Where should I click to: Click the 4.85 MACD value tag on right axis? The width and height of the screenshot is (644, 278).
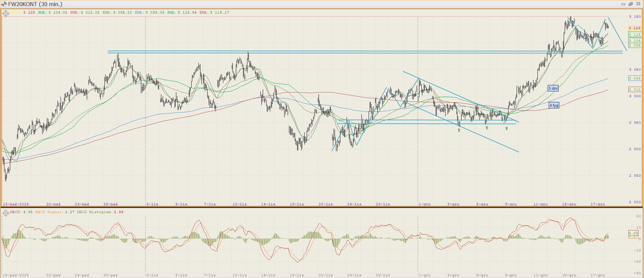coord(633,233)
